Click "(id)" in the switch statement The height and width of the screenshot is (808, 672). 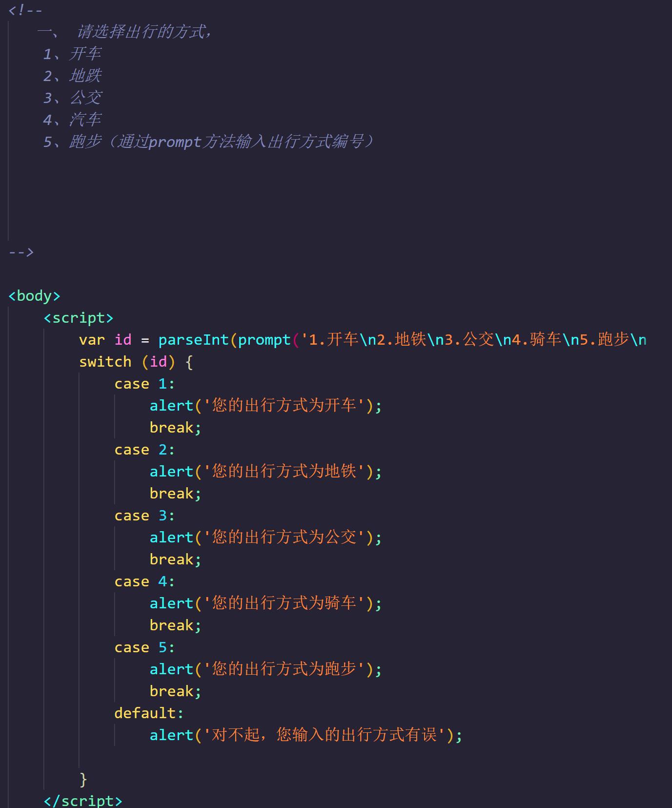click(158, 362)
